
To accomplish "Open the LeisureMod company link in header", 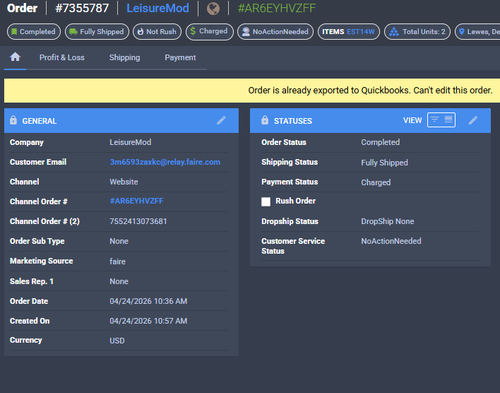I will pos(158,8).
